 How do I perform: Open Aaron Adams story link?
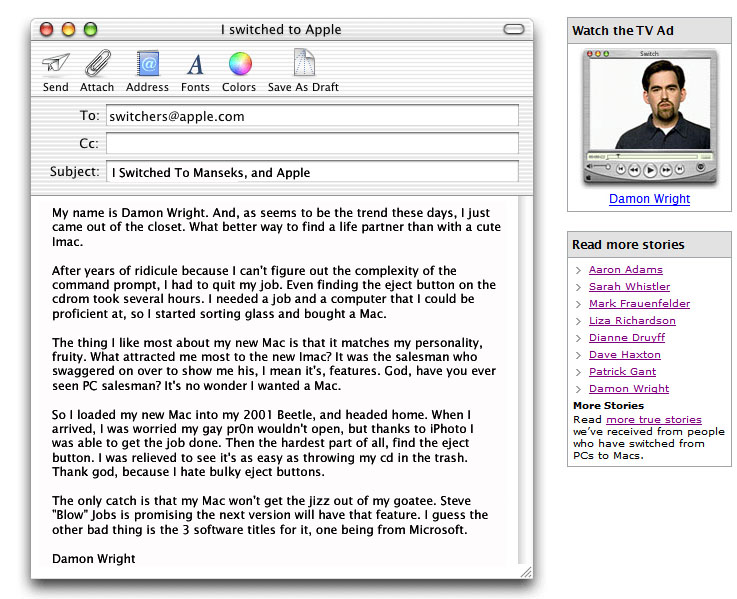pyautogui.click(x=626, y=269)
